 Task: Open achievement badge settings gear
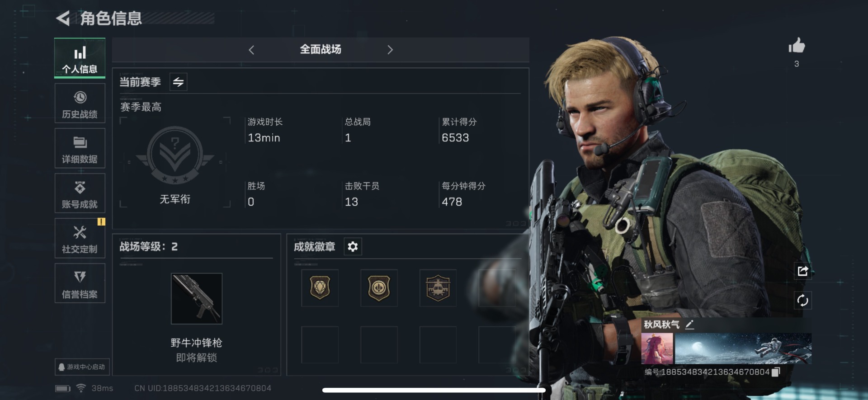pos(353,246)
